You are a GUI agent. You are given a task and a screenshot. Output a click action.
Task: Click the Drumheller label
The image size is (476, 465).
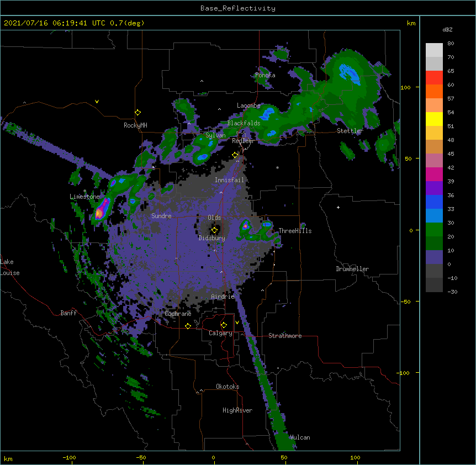(352, 269)
